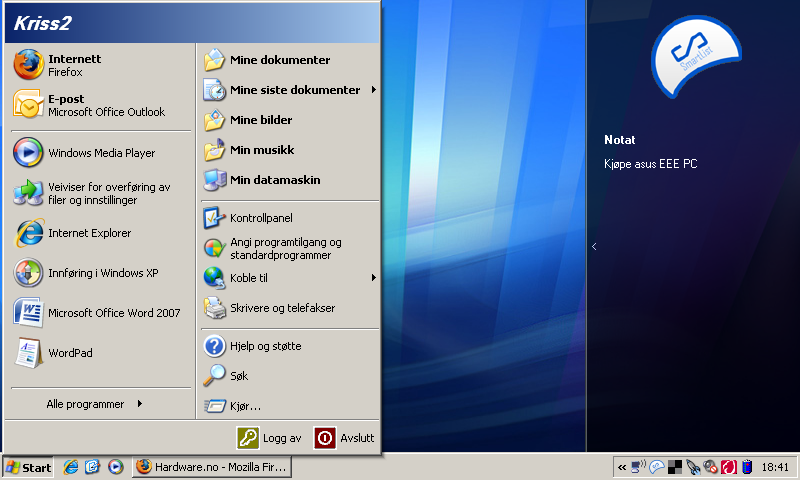Open Søk from the Start menu

coord(290,376)
